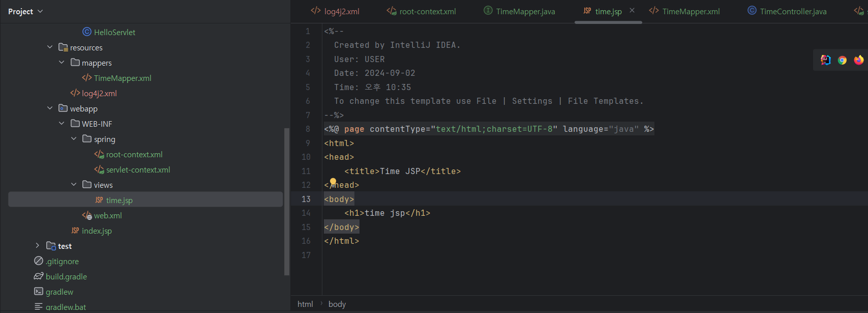
Task: Select the test folder
Action: [65, 246]
